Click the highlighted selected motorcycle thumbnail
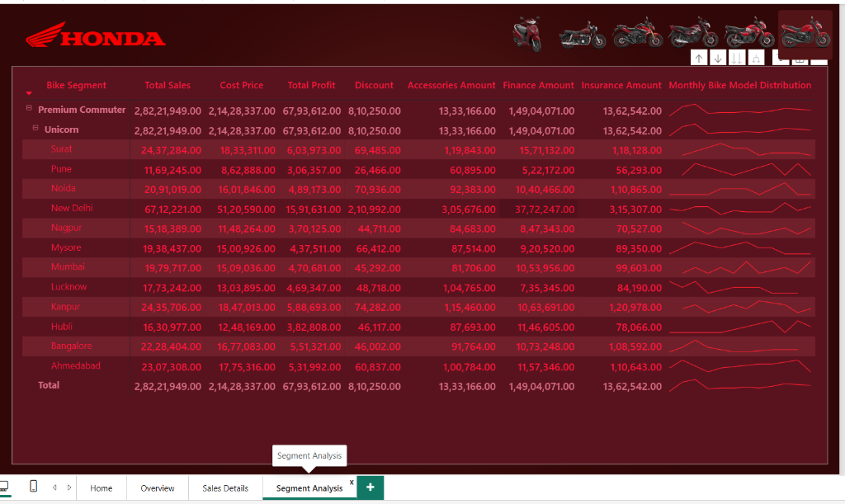 click(x=805, y=33)
